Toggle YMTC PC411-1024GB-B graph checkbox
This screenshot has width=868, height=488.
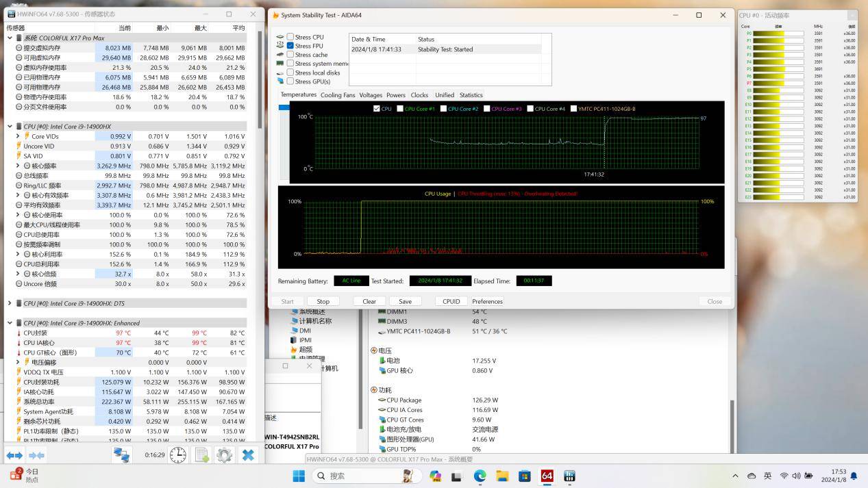tap(573, 109)
